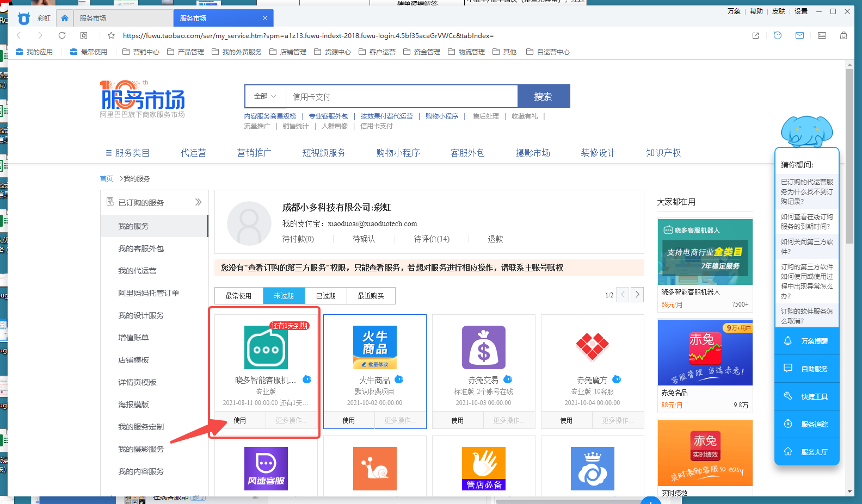Open the 设置 menu in title bar
Image resolution: width=862 pixels, height=504 pixels.
(801, 11)
